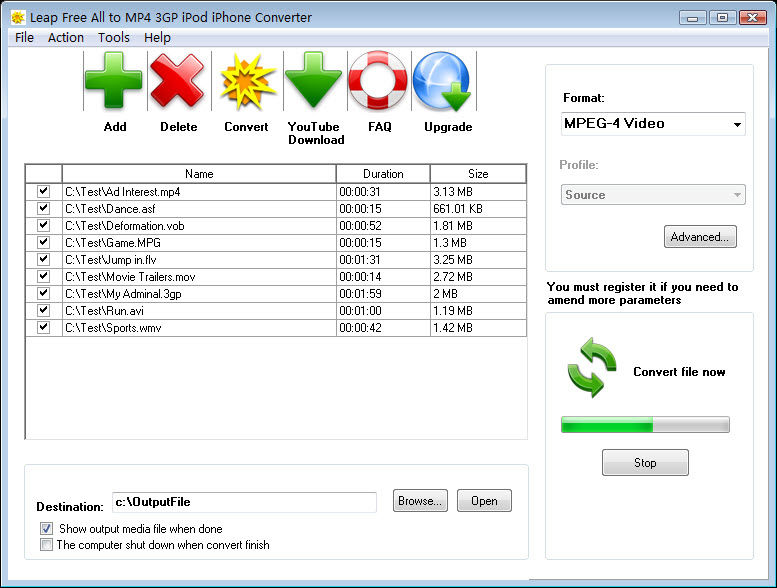Click the Duration column header
777x588 pixels.
tap(383, 174)
